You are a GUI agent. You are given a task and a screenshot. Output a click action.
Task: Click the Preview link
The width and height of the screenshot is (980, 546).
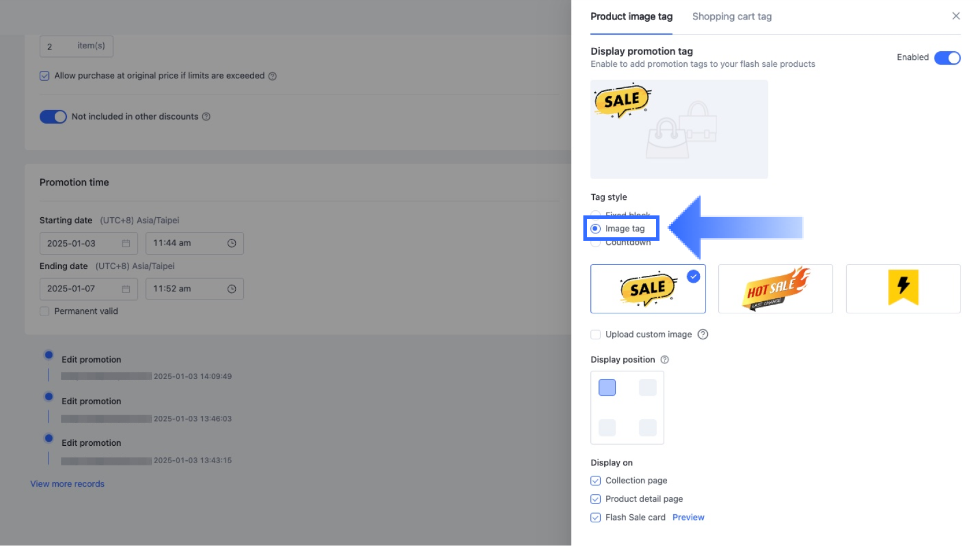(688, 518)
